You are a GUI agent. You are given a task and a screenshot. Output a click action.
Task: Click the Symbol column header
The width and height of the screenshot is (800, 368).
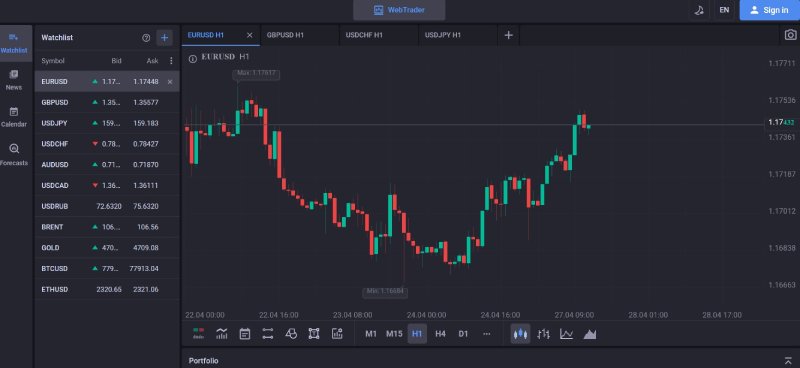(53, 61)
